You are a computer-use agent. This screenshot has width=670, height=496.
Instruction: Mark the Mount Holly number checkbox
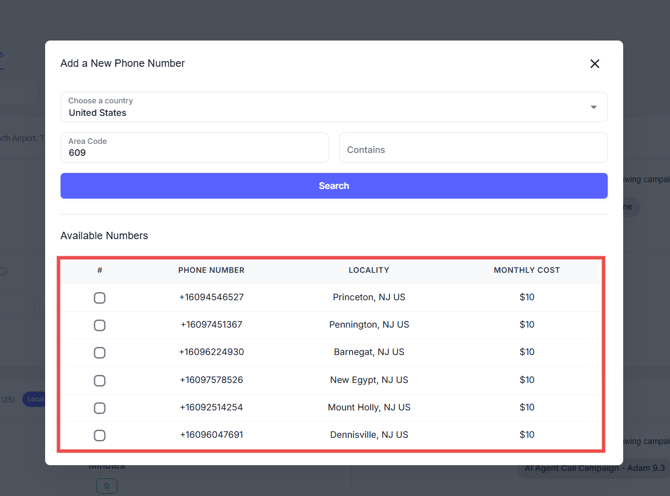point(100,408)
